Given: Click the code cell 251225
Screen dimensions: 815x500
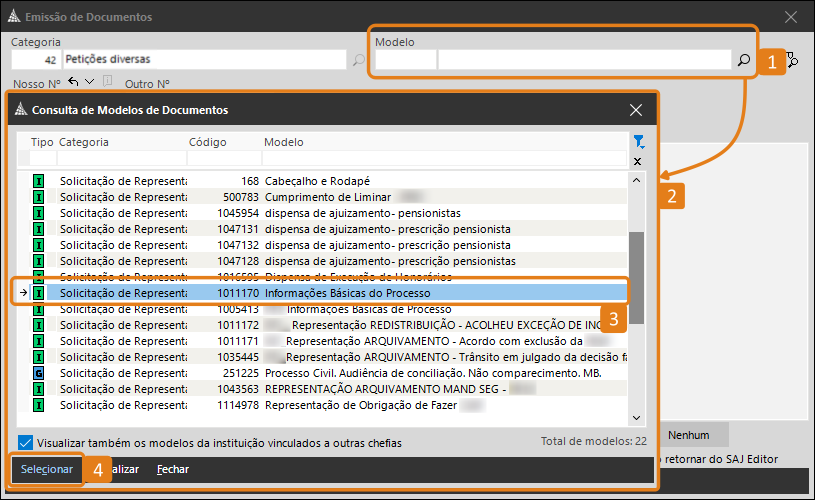Looking at the screenshot, I should [241, 373].
